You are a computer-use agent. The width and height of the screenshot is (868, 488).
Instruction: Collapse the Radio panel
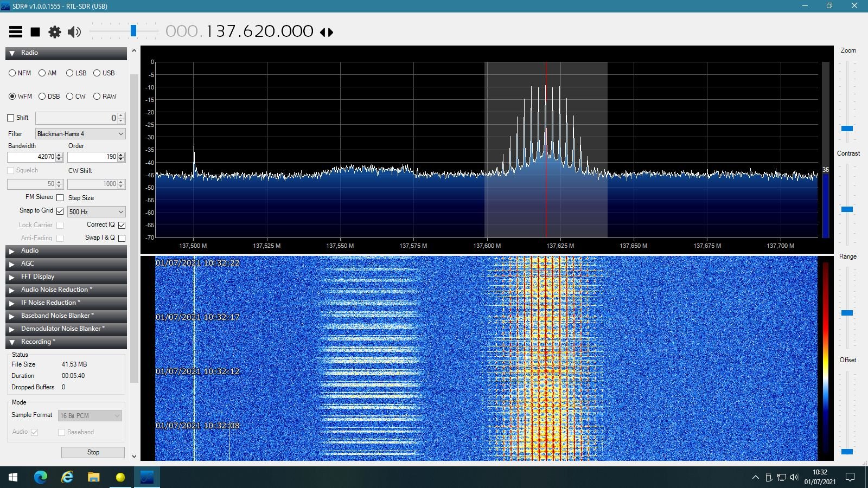66,53
